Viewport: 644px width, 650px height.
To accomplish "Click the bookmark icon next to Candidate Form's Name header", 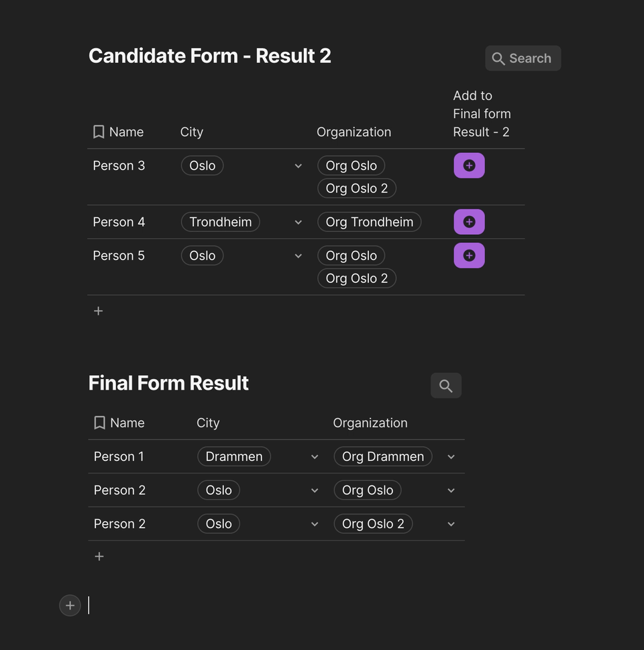I will click(99, 131).
